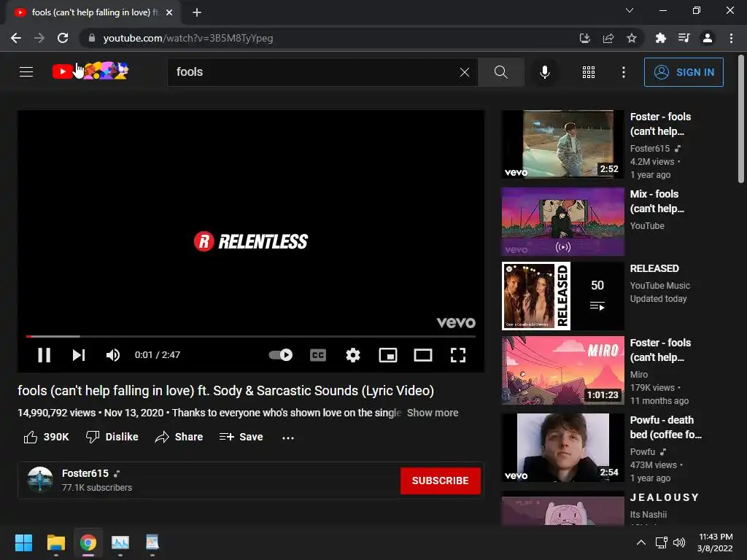Click the SIGN IN button
747x560 pixels.
pos(684,72)
